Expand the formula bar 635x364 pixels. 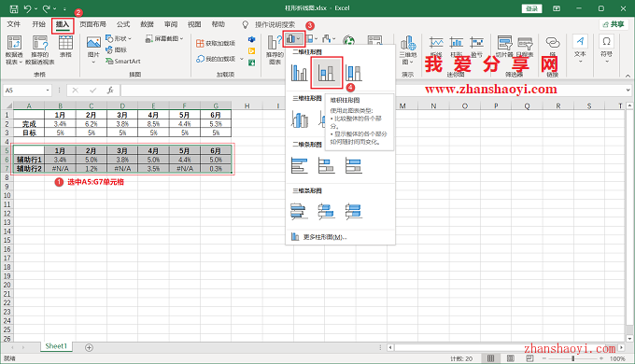point(628,90)
